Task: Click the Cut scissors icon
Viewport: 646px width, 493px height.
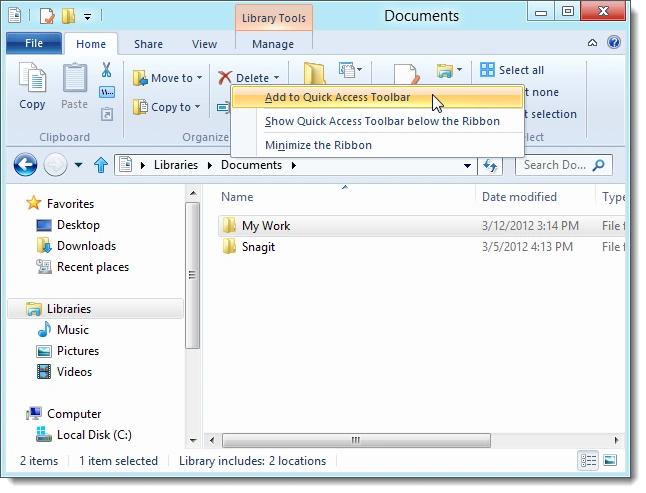Action: click(107, 70)
